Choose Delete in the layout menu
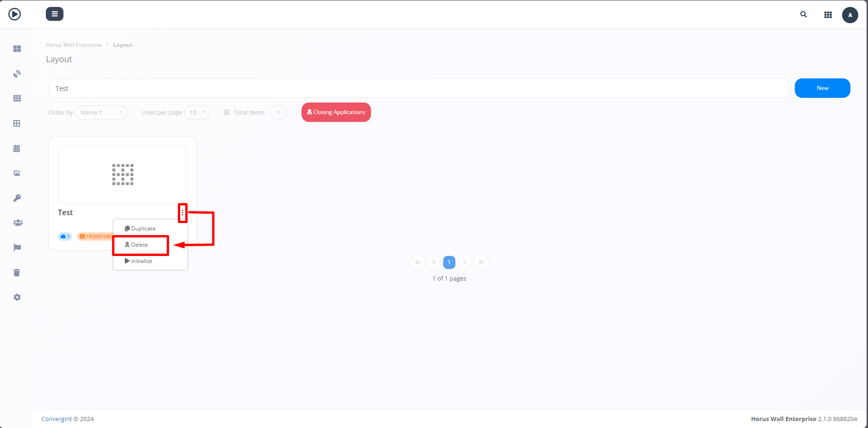The image size is (868, 428). point(139,245)
